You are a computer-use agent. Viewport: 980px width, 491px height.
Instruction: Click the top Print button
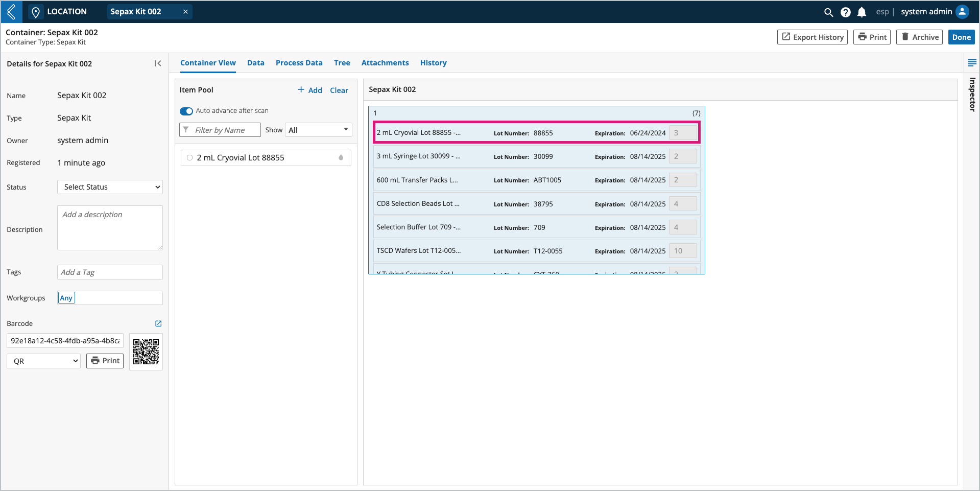tap(872, 37)
